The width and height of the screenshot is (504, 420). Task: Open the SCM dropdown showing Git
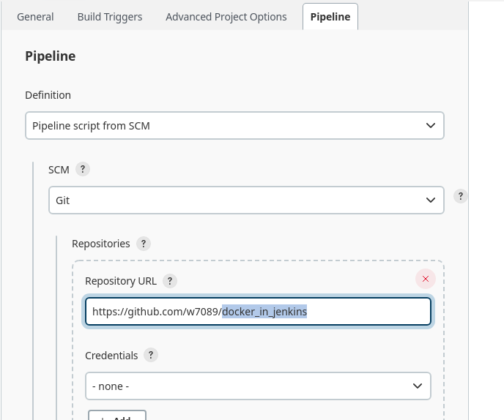(x=246, y=200)
